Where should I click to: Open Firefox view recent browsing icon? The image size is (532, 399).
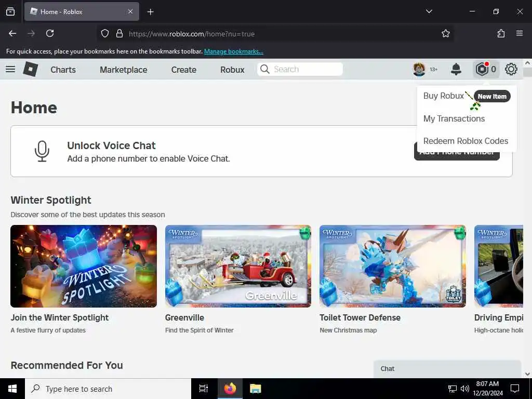[10, 11]
